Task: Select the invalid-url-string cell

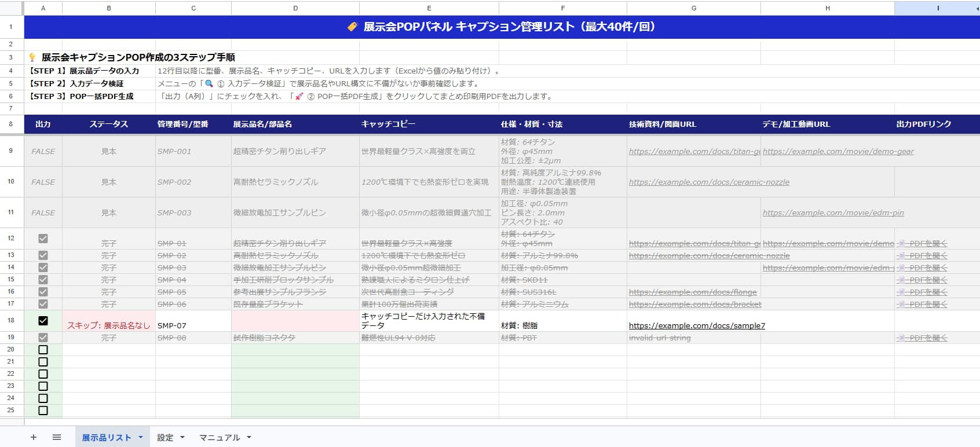Action: (x=694, y=338)
